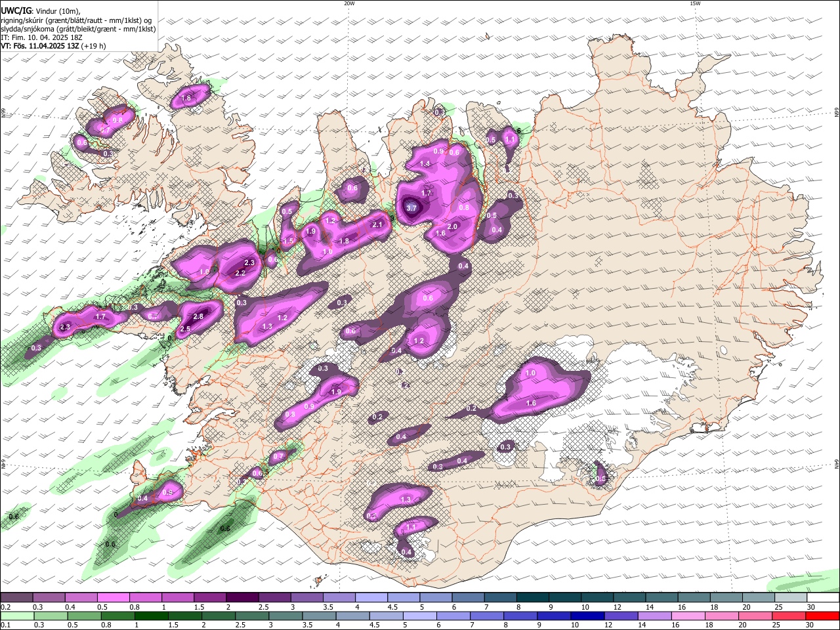Viewport: 840px width, 630px height.
Task: Click the 15W longitude label
Action: (696, 3)
